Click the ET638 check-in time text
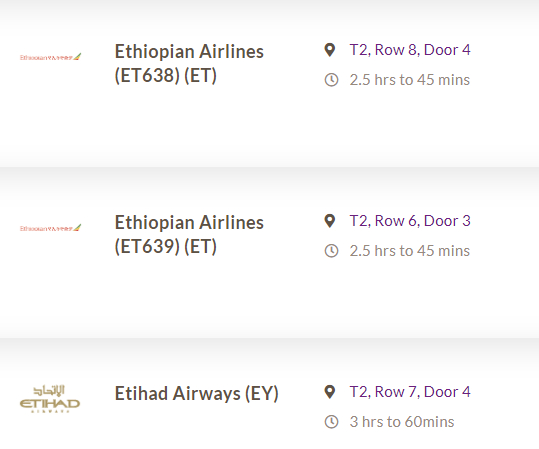The width and height of the screenshot is (539, 449). (410, 80)
